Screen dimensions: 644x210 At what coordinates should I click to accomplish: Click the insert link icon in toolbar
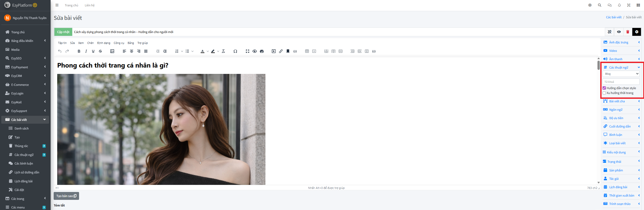coord(281,51)
